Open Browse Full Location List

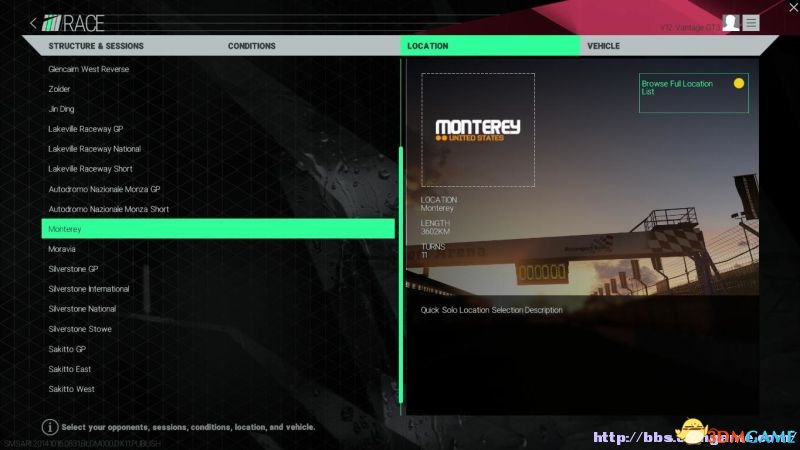coord(693,93)
